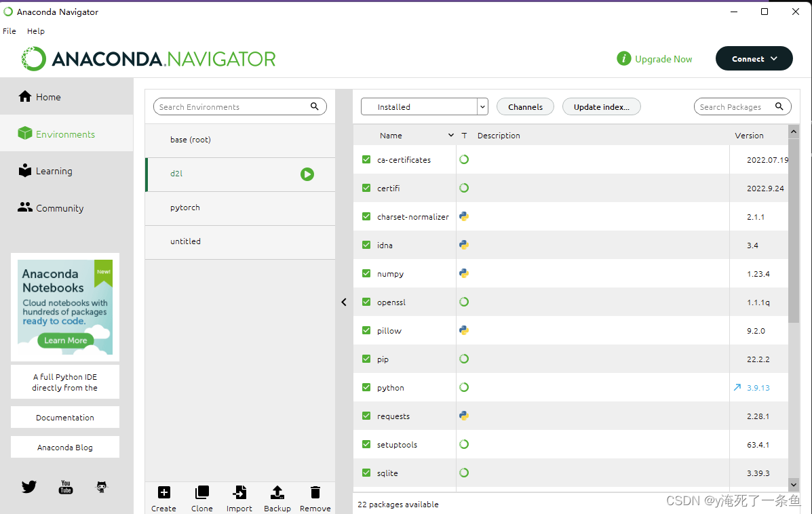Click the Search Environments input field
This screenshot has height=514, width=812.
(239, 106)
